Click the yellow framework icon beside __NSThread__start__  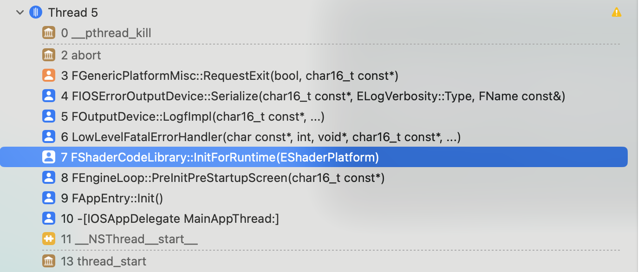click(x=49, y=239)
